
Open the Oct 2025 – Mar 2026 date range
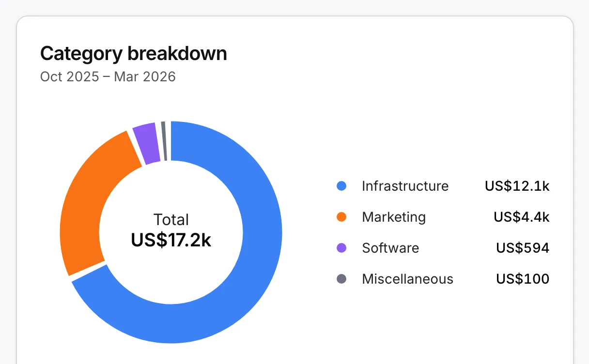(108, 76)
